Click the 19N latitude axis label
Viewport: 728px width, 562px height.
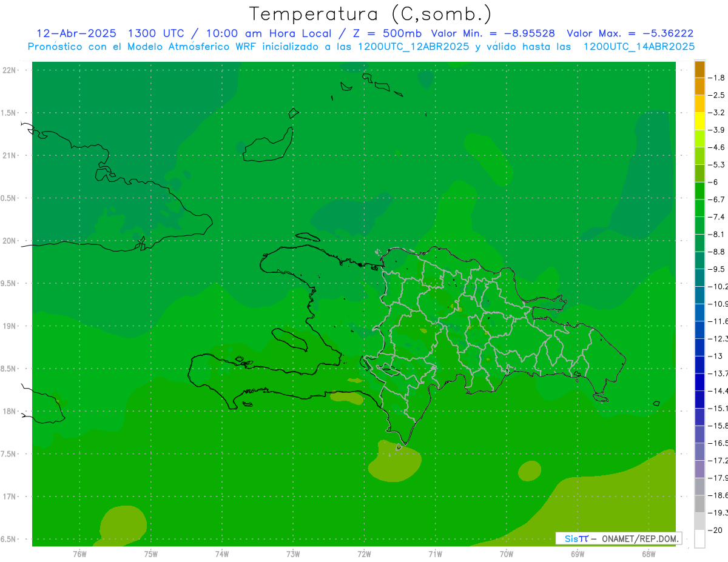(x=9, y=326)
